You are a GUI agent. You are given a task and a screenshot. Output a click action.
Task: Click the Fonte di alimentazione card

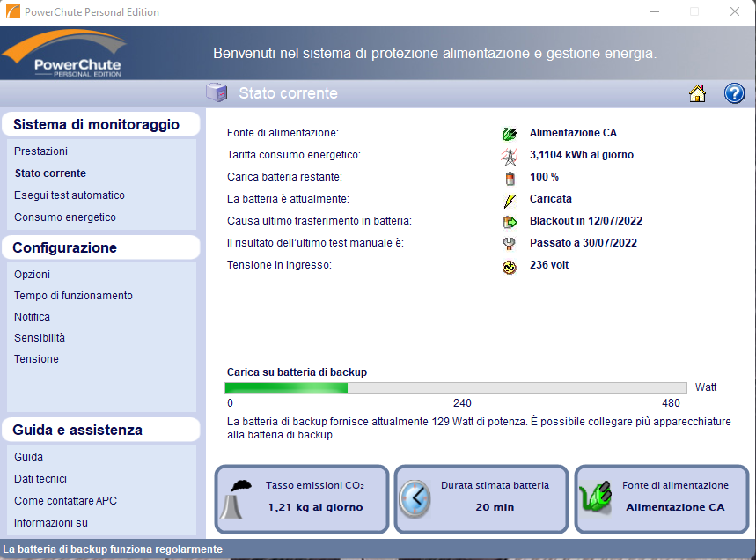point(662,499)
